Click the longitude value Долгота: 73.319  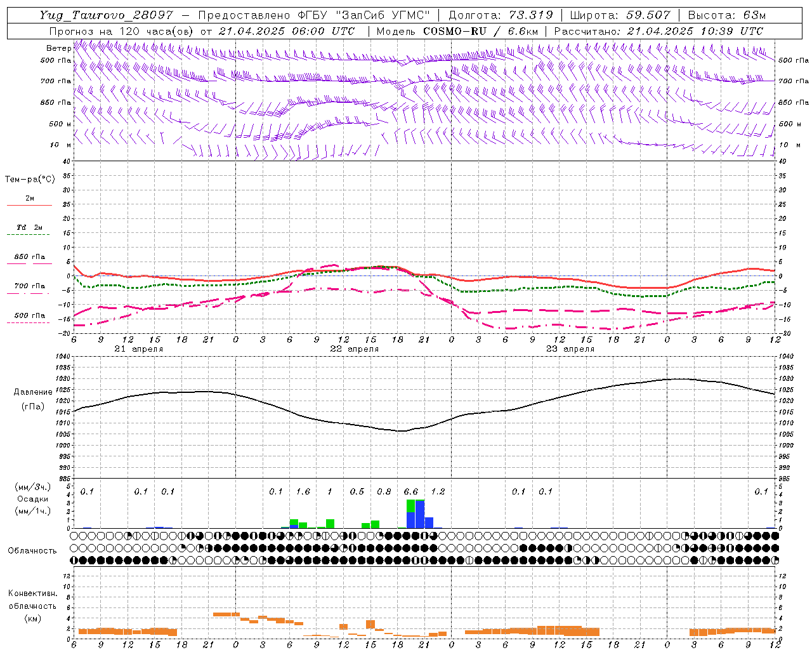501,15
